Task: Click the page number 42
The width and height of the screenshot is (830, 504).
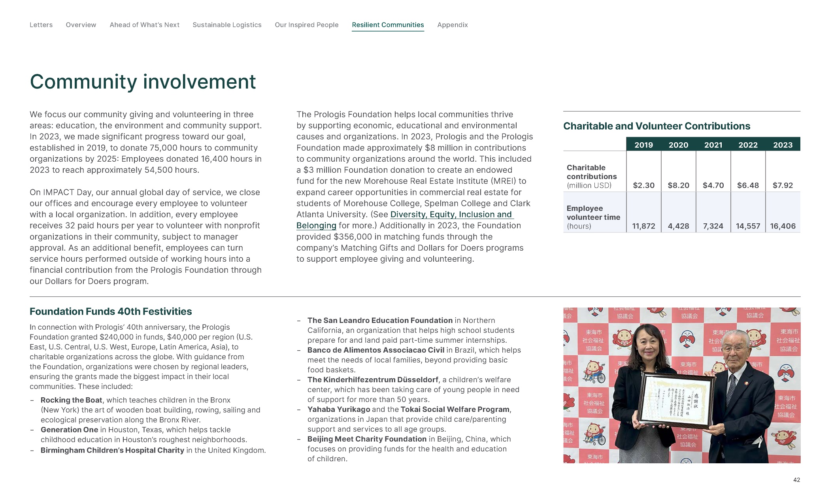Action: [796, 480]
